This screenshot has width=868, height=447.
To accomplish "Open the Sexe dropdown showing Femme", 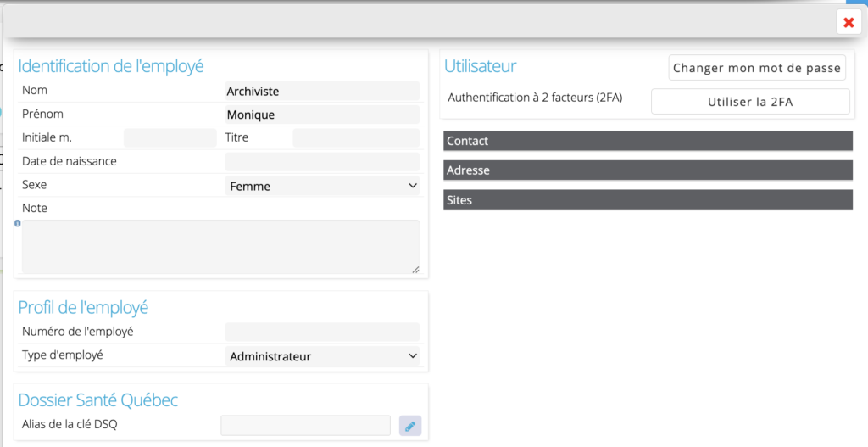I will click(x=322, y=186).
